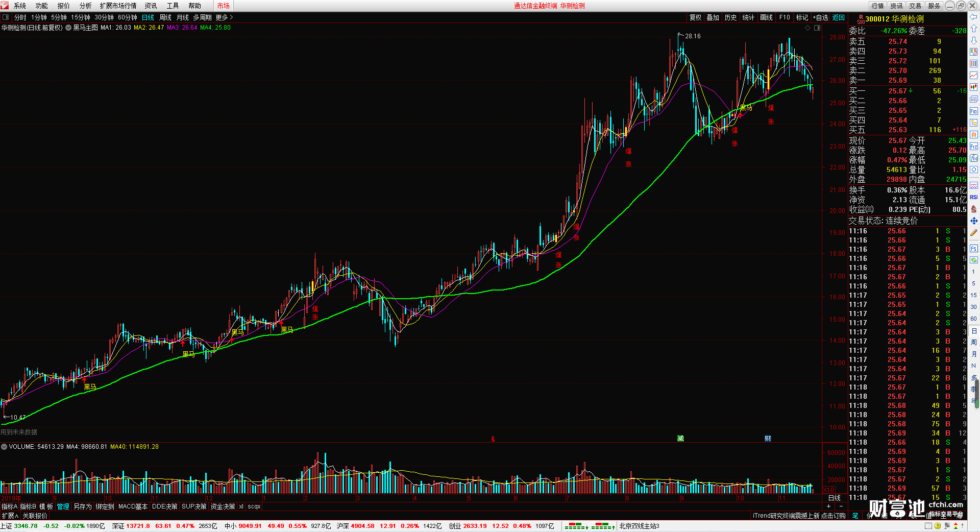Open the 功能 menu
Viewport: 980px width, 532px height.
42,6
